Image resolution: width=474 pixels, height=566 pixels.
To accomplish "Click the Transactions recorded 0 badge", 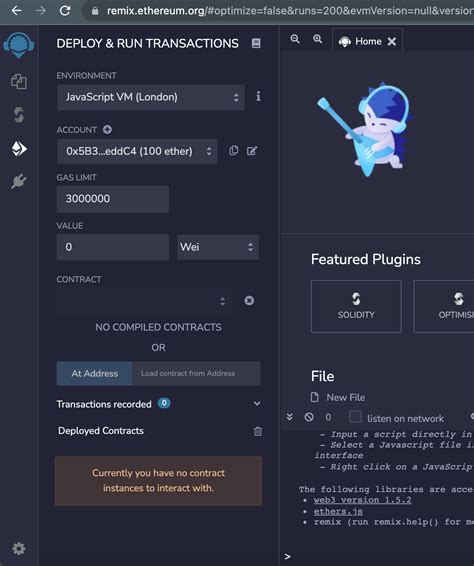I will (164, 403).
